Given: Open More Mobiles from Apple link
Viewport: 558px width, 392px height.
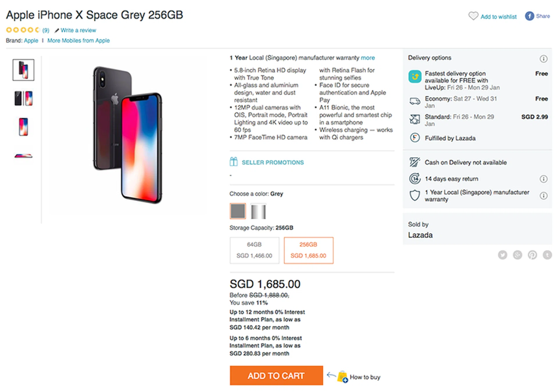Looking at the screenshot, I should pyautogui.click(x=78, y=41).
